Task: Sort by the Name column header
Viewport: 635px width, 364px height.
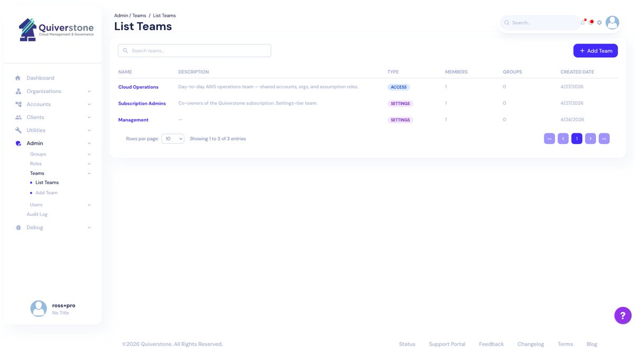Action: point(125,72)
